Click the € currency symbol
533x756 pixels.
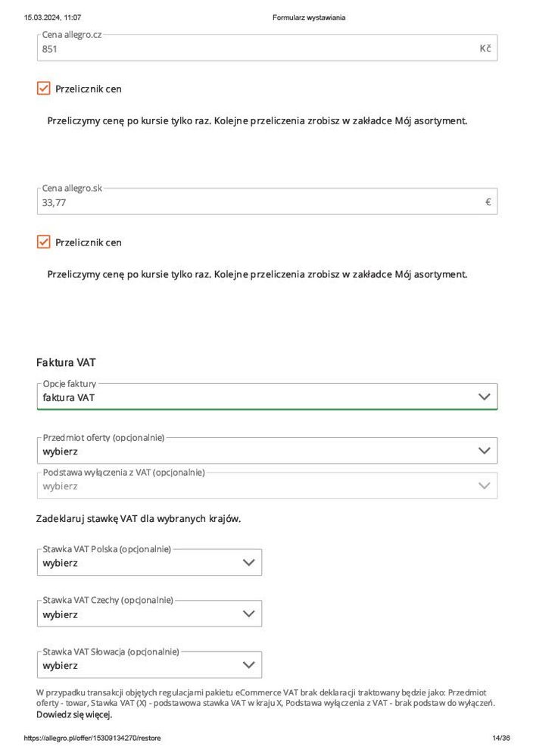pyautogui.click(x=488, y=202)
